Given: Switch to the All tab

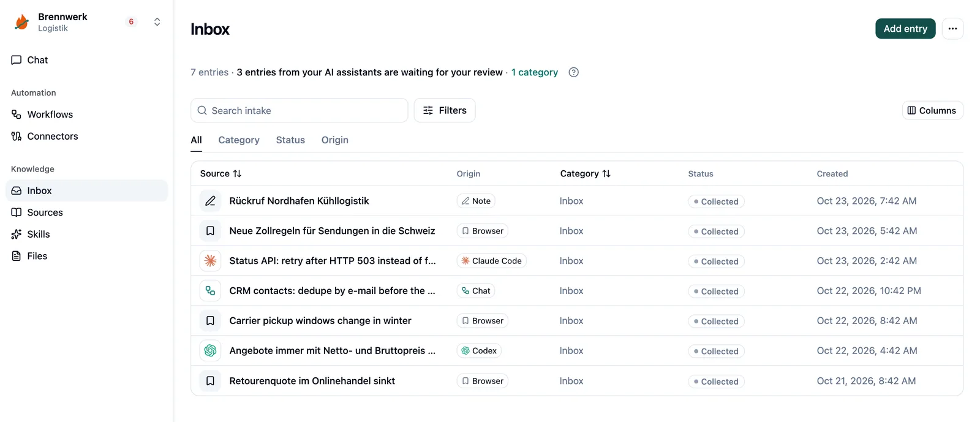Looking at the screenshot, I should pyautogui.click(x=196, y=140).
